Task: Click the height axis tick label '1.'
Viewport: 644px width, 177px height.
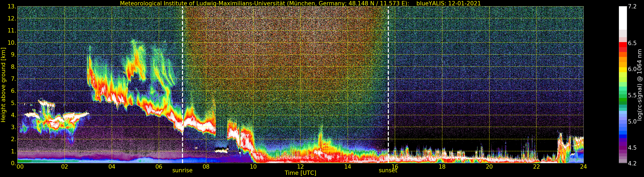Action: pos(14,151)
